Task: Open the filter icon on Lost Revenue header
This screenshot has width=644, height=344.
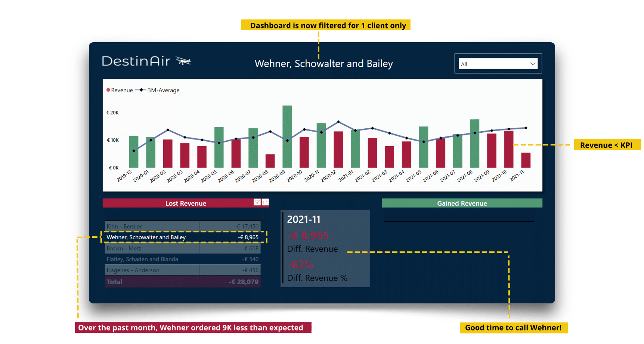Action: [x=257, y=202]
